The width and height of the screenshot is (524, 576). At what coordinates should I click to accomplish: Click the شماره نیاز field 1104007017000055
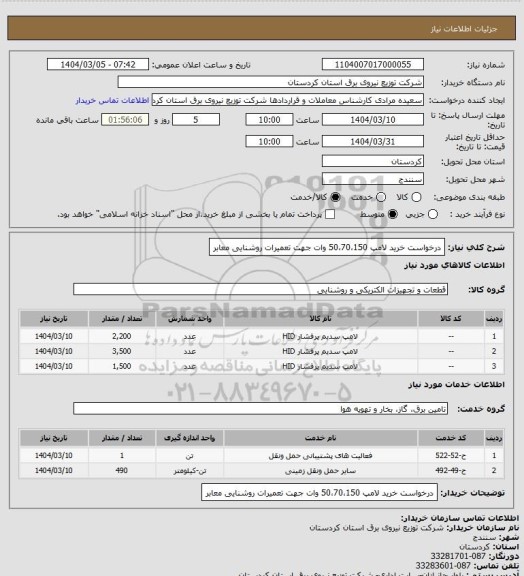point(373,64)
